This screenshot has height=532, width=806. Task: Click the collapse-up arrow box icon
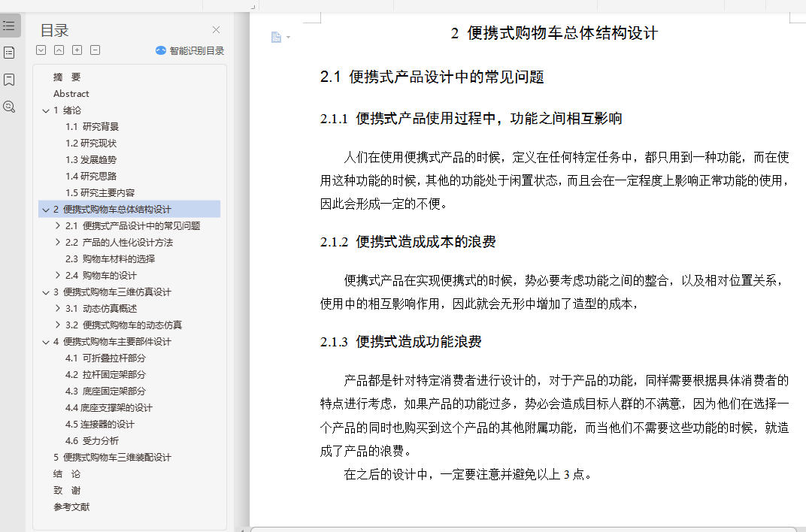click(59, 50)
